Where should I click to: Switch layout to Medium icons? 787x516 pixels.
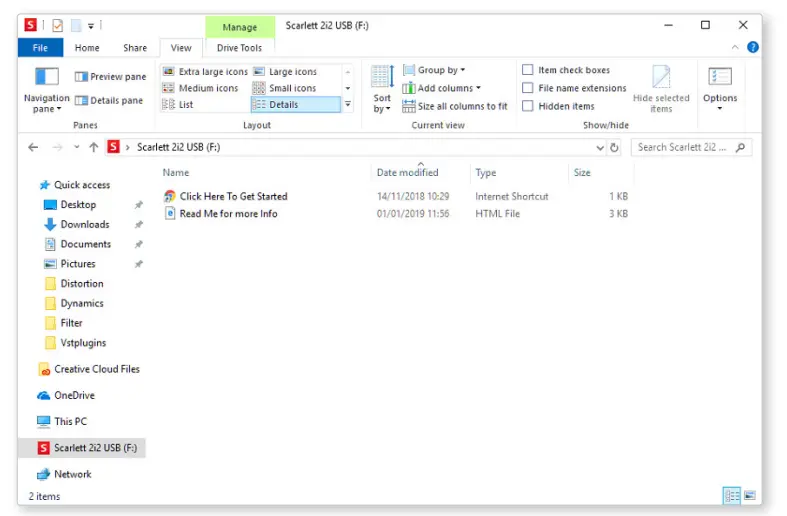pyautogui.click(x=200, y=88)
